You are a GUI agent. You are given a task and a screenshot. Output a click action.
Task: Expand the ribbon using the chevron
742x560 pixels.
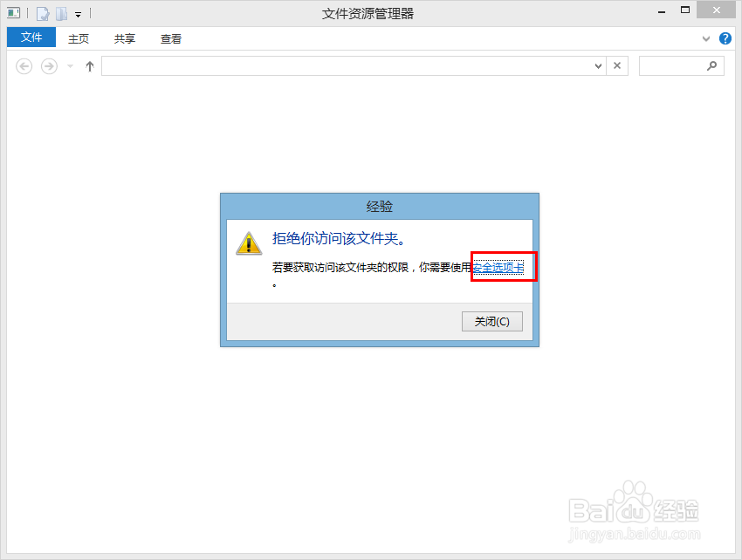(x=705, y=38)
